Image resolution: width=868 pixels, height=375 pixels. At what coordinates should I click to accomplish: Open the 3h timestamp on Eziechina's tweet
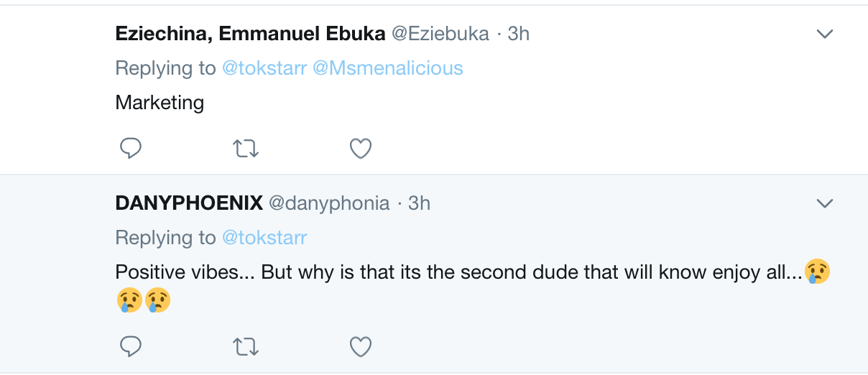[x=518, y=34]
